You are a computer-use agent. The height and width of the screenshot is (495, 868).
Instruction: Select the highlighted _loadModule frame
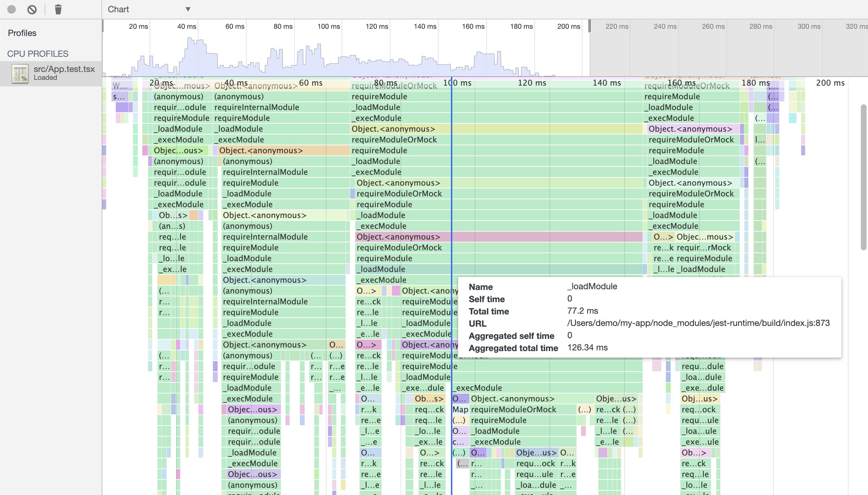tap(499, 269)
